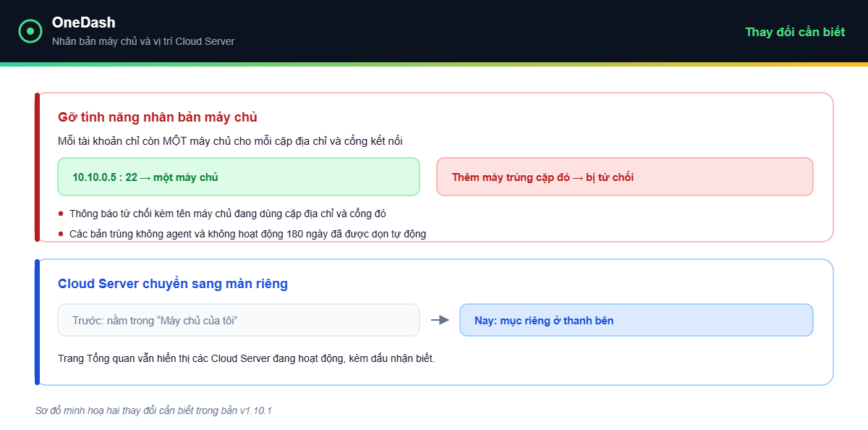868x430 pixels.
Task: Click the 'Thay đổi cần biết' header label
Action: coord(795,32)
